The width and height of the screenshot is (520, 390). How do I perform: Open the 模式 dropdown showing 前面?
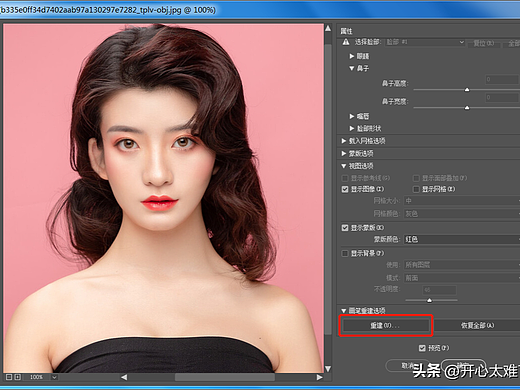coord(462,278)
